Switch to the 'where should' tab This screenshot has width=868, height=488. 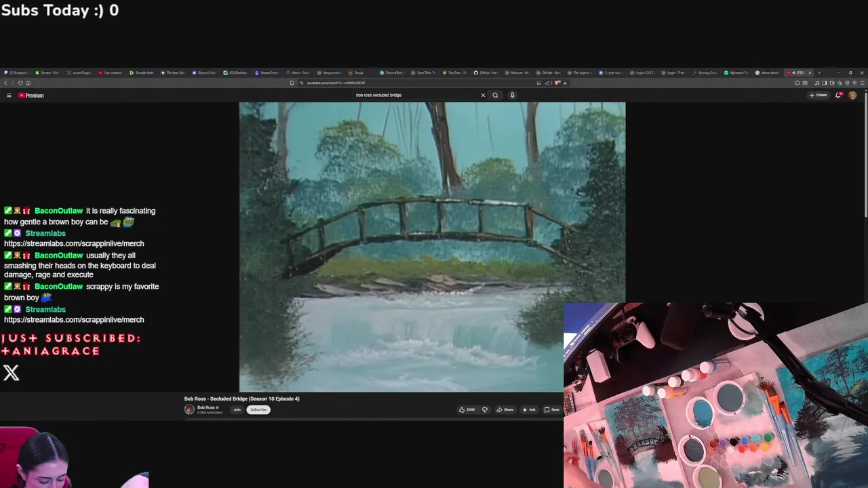[x=768, y=73]
